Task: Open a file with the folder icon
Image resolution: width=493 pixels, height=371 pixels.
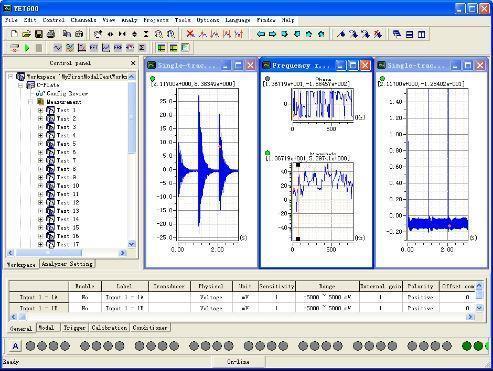Action: (26, 34)
